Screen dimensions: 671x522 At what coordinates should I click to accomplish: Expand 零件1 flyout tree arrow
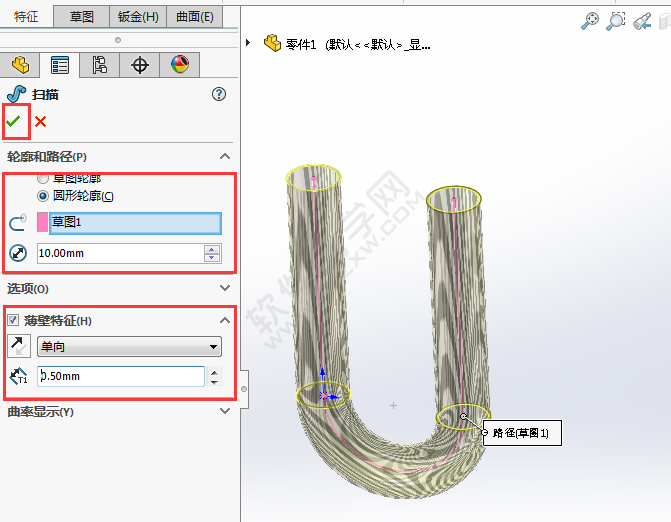pos(248,43)
